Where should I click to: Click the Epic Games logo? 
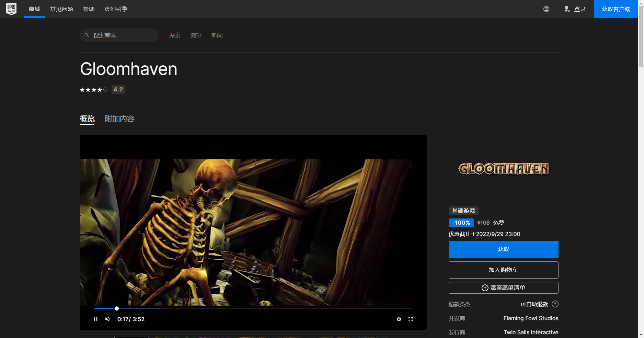(11, 9)
